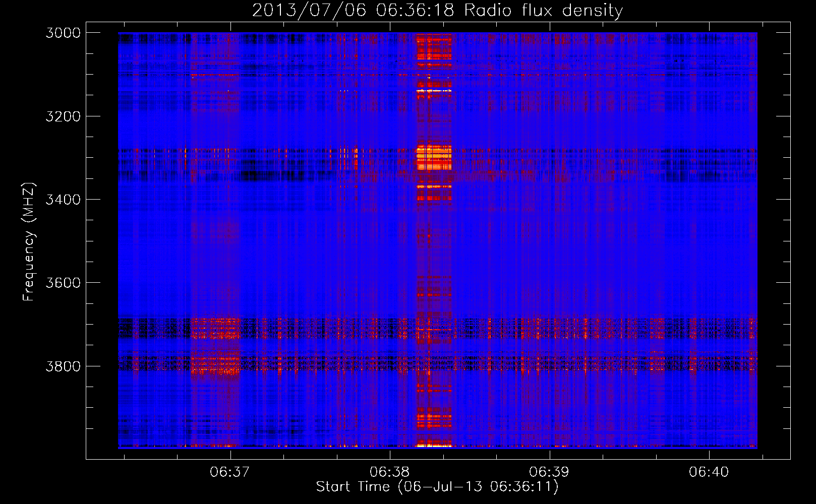The height and width of the screenshot is (504, 816).
Task: Click the bright yellow burst near 3300 MHz
Action: 433,158
